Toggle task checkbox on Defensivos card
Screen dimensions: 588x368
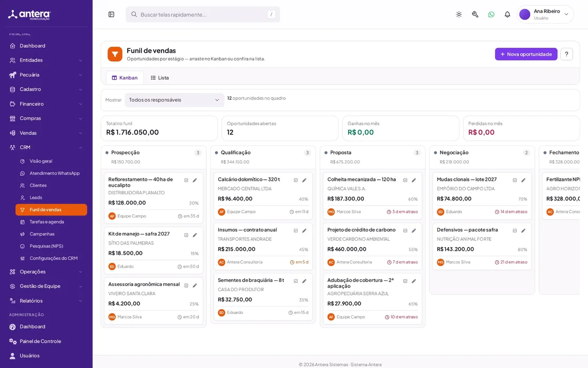click(514, 231)
